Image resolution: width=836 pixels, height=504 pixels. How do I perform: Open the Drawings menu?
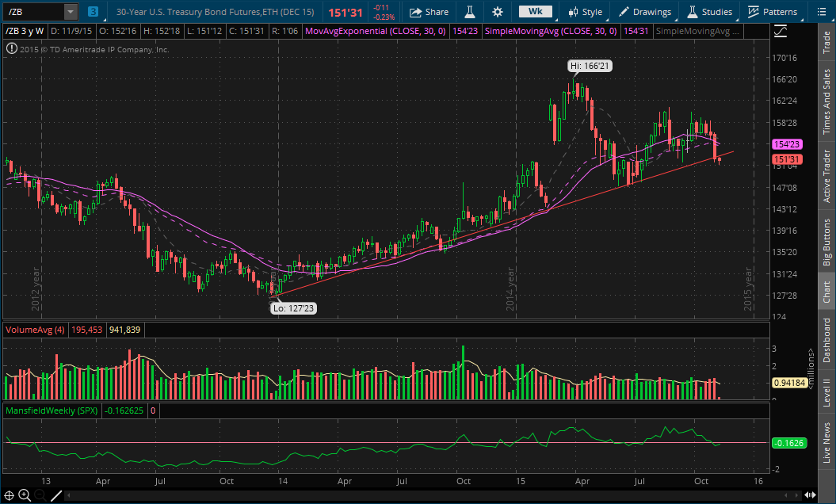[x=645, y=12]
